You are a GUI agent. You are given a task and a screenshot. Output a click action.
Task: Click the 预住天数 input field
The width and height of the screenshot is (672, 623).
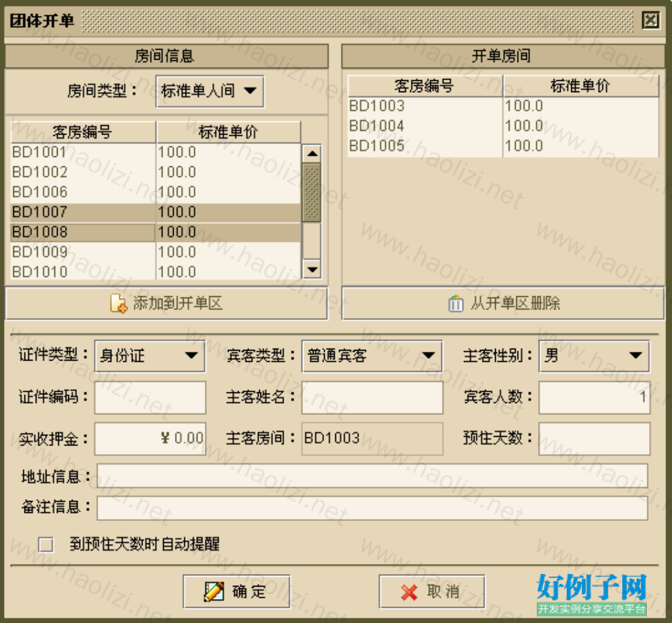[x=594, y=439]
